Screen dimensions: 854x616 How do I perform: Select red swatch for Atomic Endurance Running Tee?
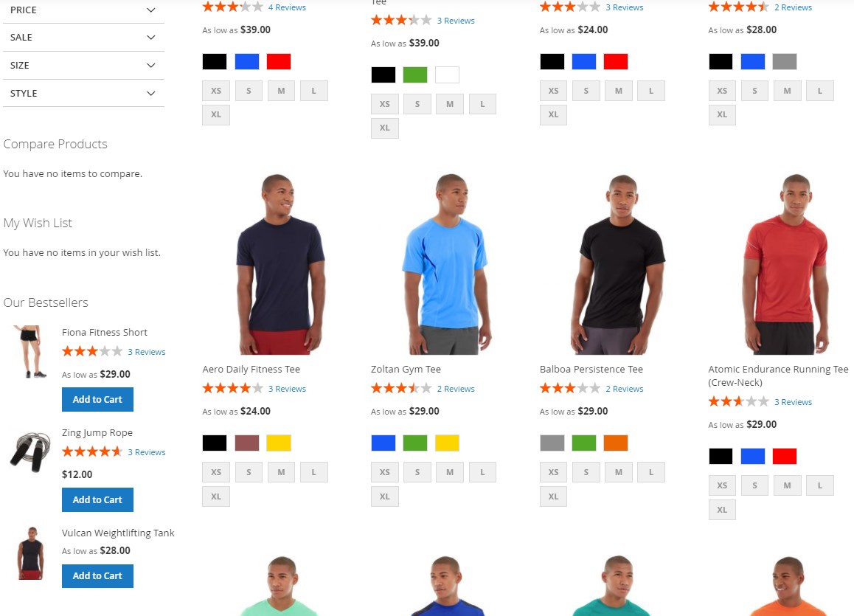785,456
